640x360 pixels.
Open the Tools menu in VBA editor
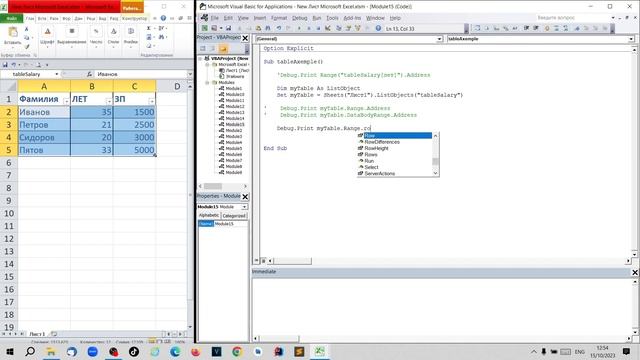(x=332, y=18)
